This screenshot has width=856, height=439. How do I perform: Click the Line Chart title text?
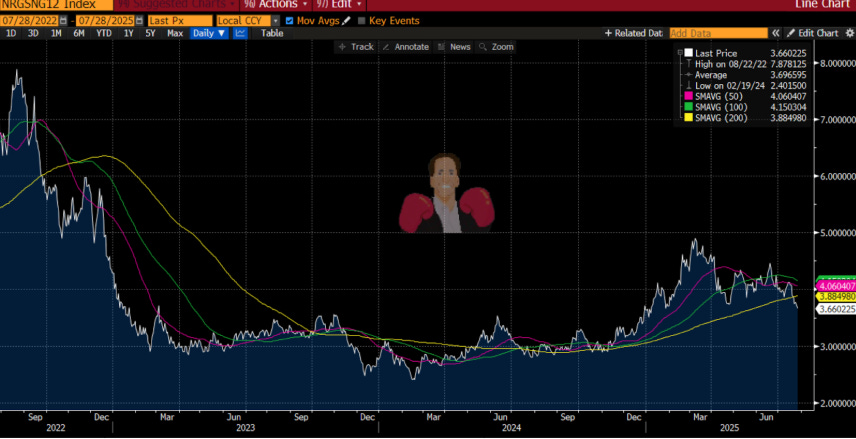tap(823, 4)
